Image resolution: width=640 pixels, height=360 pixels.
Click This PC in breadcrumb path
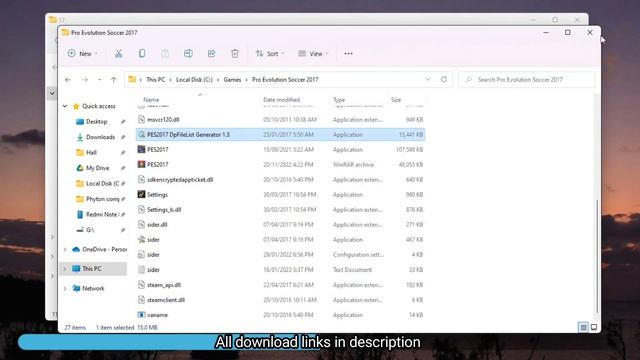[x=156, y=80]
